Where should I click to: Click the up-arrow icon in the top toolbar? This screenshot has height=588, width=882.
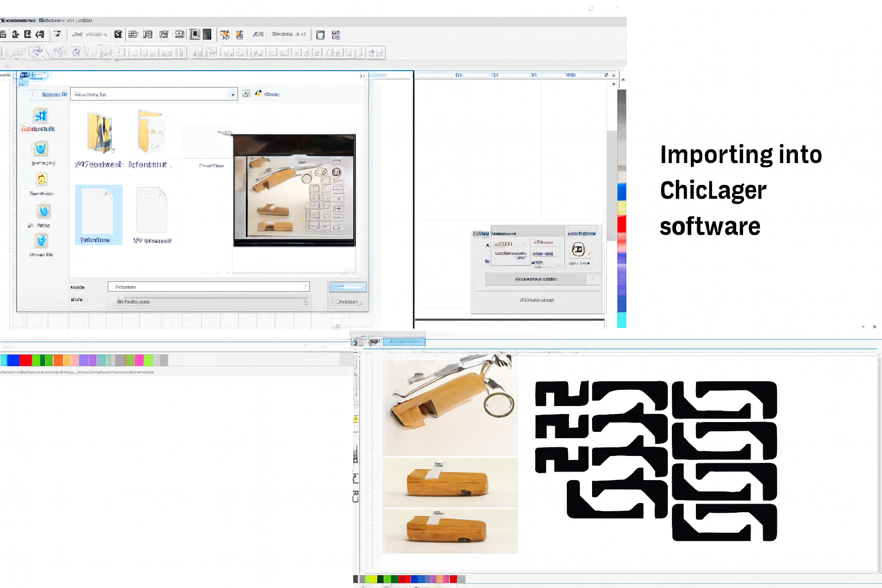pos(16,34)
